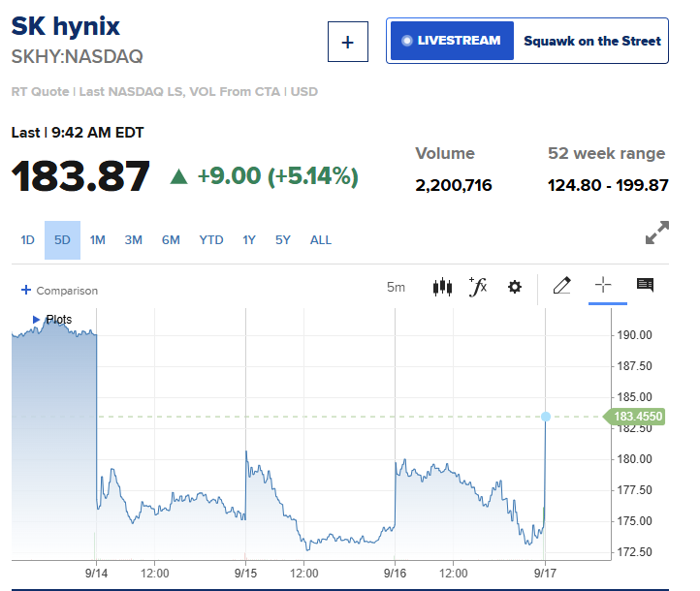Click the 175.00 price axis label
This screenshot has width=700, height=591.
pyautogui.click(x=634, y=521)
